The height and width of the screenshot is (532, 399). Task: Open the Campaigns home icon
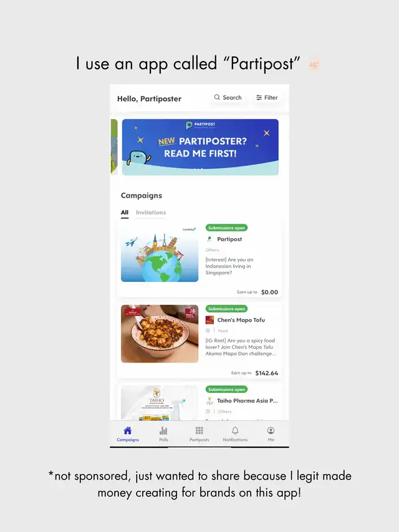click(x=128, y=430)
